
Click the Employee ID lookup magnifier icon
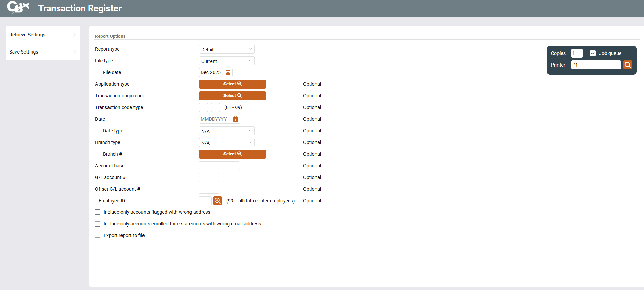(x=218, y=201)
